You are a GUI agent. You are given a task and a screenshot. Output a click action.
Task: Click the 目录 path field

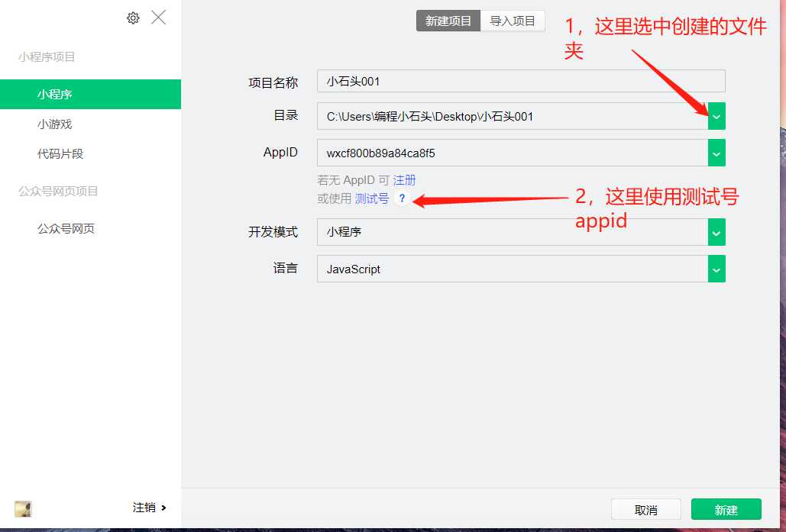[x=513, y=116]
